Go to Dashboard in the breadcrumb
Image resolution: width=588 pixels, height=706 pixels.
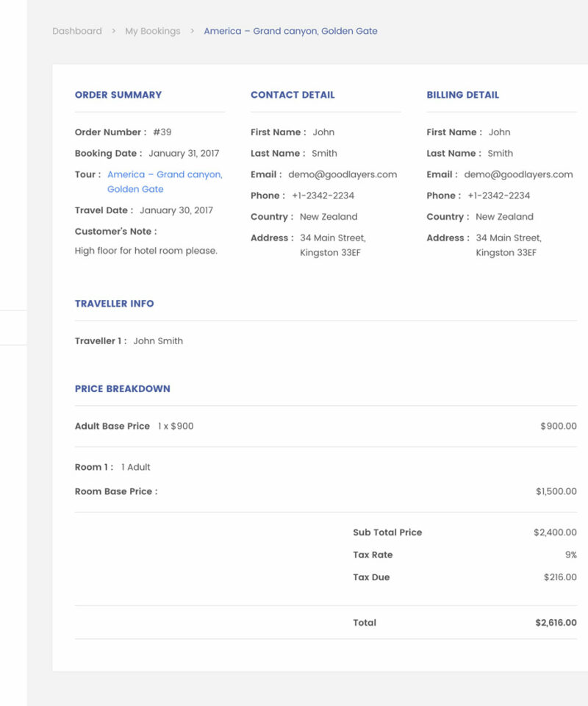click(x=77, y=31)
